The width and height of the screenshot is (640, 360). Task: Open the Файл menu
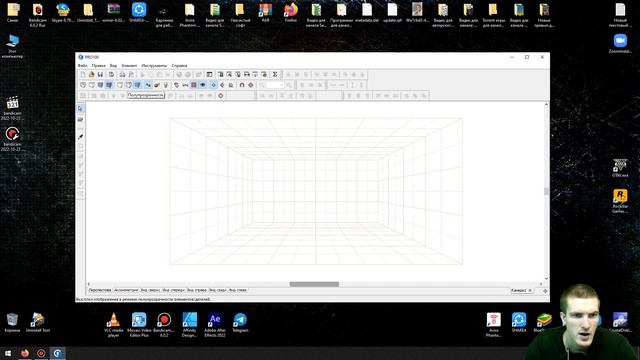click(82, 65)
